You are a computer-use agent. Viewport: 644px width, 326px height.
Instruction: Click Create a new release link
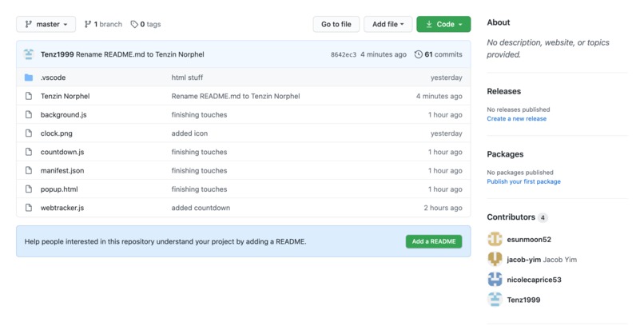point(517,119)
